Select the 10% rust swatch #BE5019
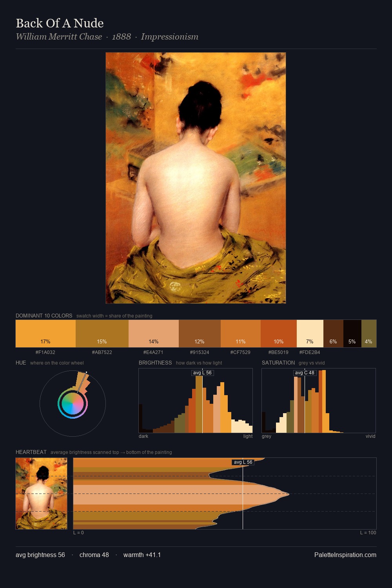The height and width of the screenshot is (588, 392). [x=279, y=334]
